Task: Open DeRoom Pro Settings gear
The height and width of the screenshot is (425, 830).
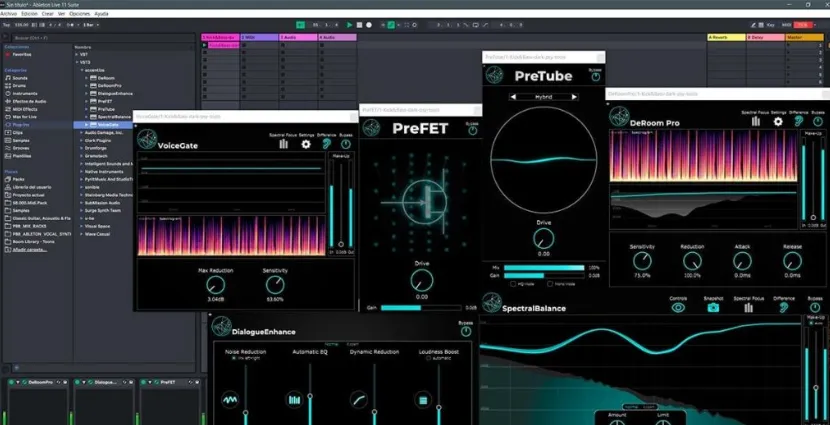Action: [778, 121]
